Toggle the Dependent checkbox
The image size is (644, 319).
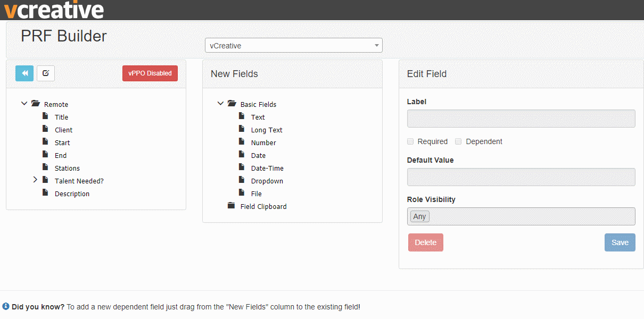(458, 141)
